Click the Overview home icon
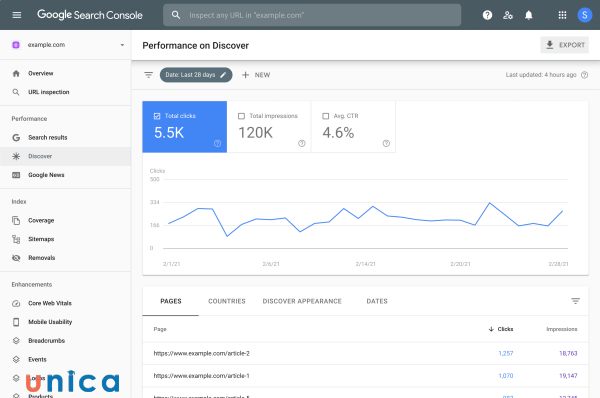 click(16, 73)
